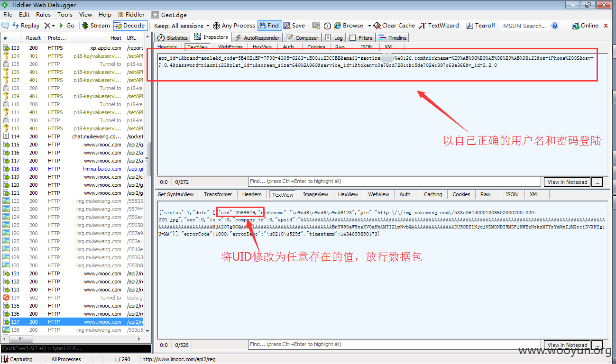Viewport: 616px width, 364px height.
Task: Select request HexView inspector tab
Action: (x=262, y=47)
